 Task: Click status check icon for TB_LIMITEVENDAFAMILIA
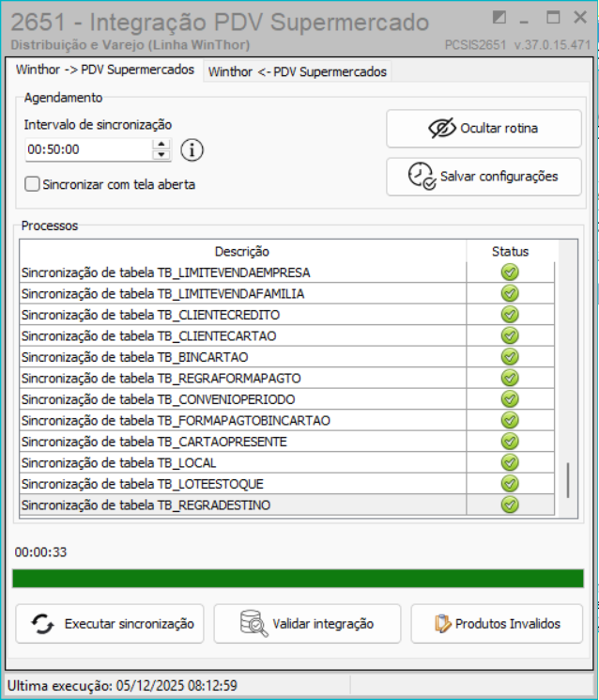click(x=510, y=293)
